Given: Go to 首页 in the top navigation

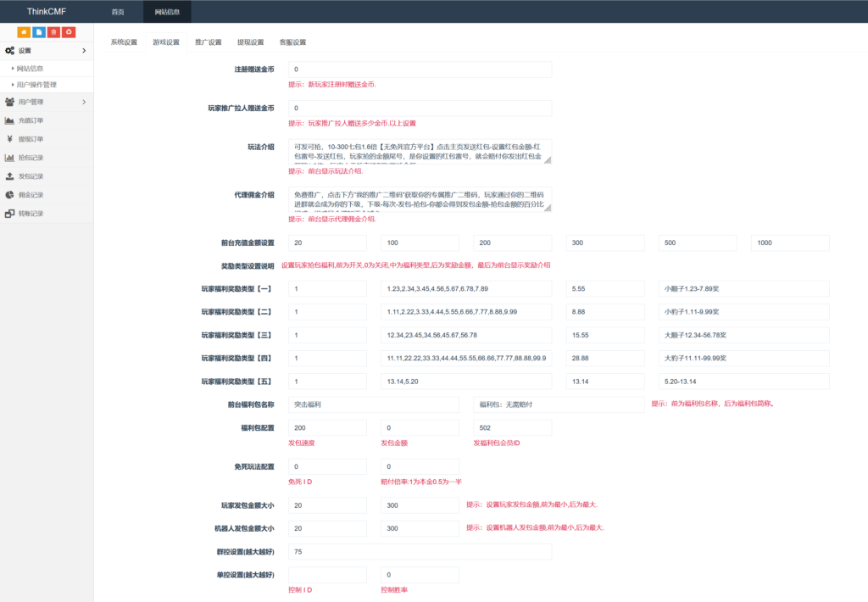Looking at the screenshot, I should [x=117, y=12].
